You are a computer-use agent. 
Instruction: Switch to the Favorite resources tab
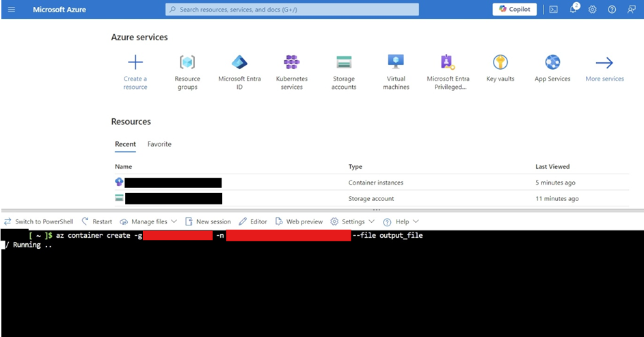coord(159,144)
